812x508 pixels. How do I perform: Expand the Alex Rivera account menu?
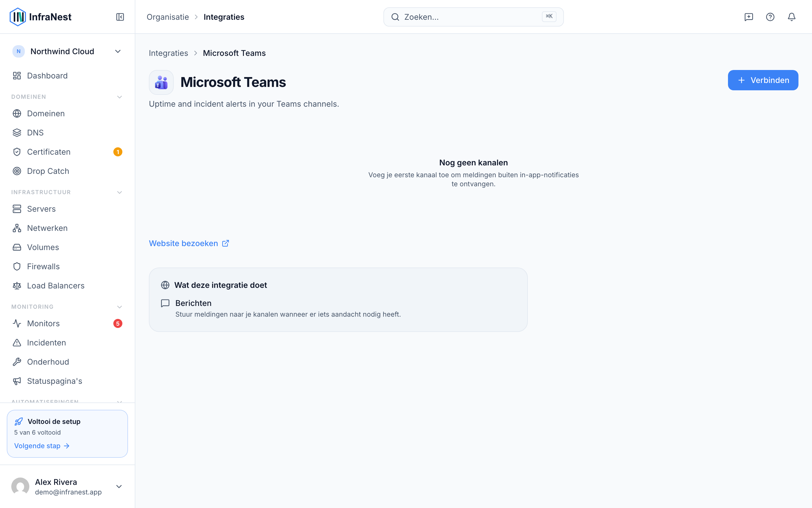pos(119,487)
